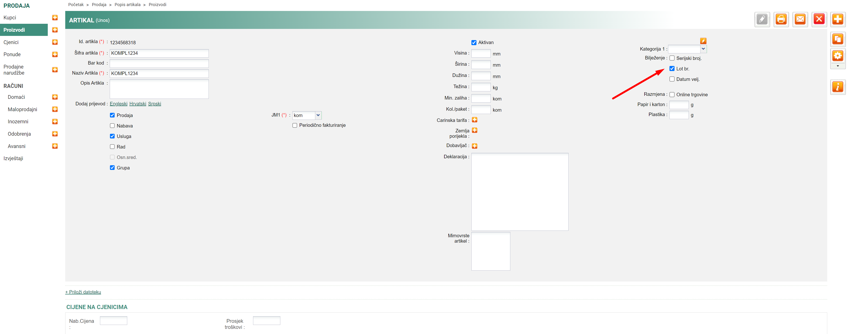Toggle the Aktivan checkbox
This screenshot has height=334, width=868.
pyautogui.click(x=474, y=42)
